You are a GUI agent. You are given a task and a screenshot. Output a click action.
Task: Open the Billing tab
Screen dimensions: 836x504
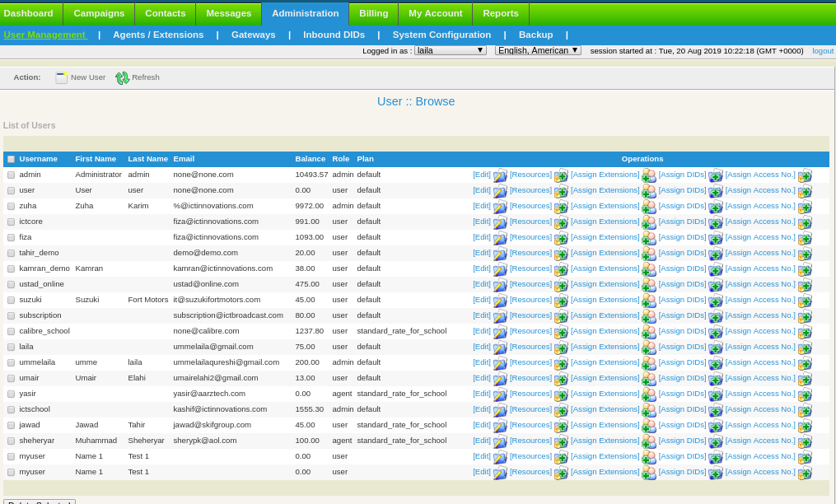[374, 14]
